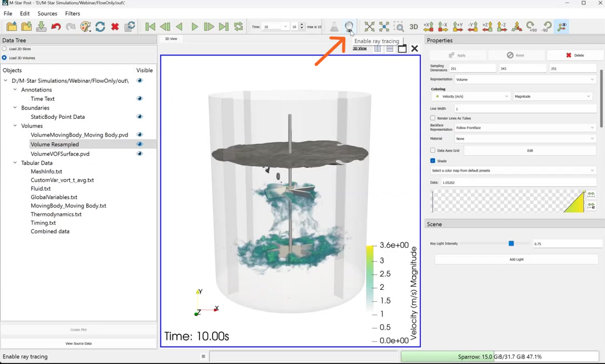Collapse the Boundaries tree node
This screenshot has height=364, width=605.
tap(15, 107)
